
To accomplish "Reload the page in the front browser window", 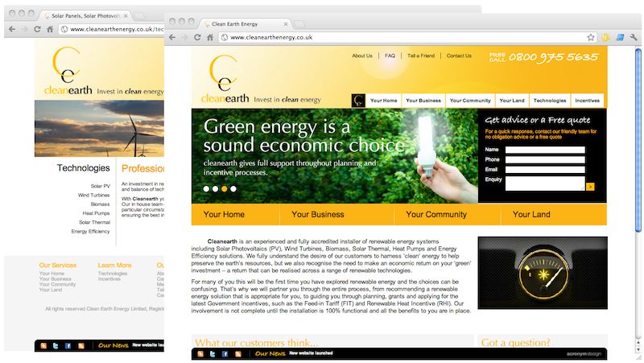I will click(197, 37).
